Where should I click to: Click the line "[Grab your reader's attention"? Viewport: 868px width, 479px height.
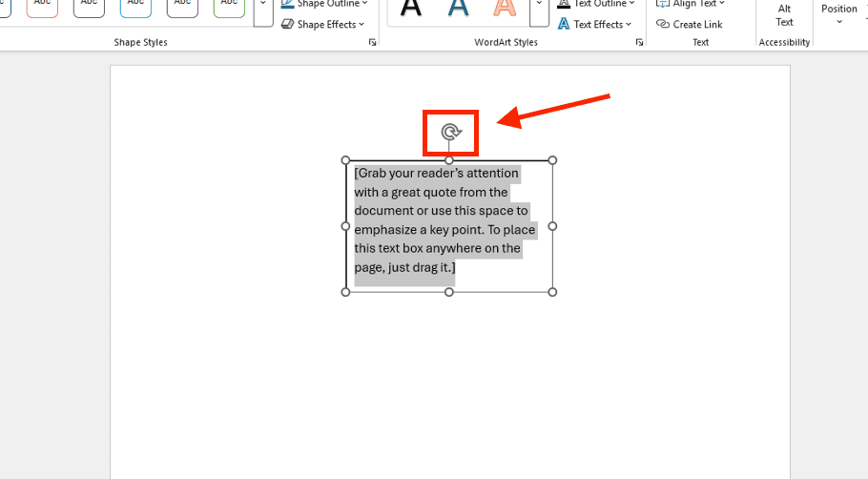(x=436, y=174)
